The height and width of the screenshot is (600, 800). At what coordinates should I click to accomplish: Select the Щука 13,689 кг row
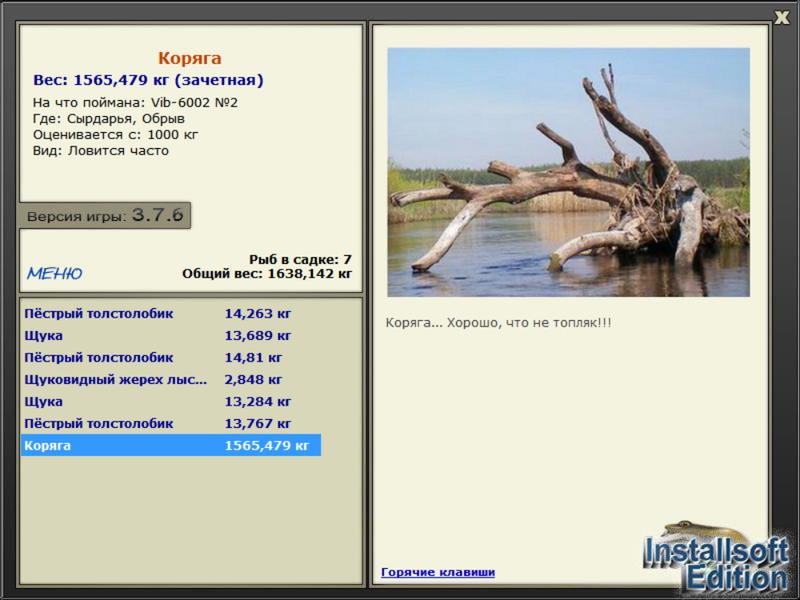(171, 335)
